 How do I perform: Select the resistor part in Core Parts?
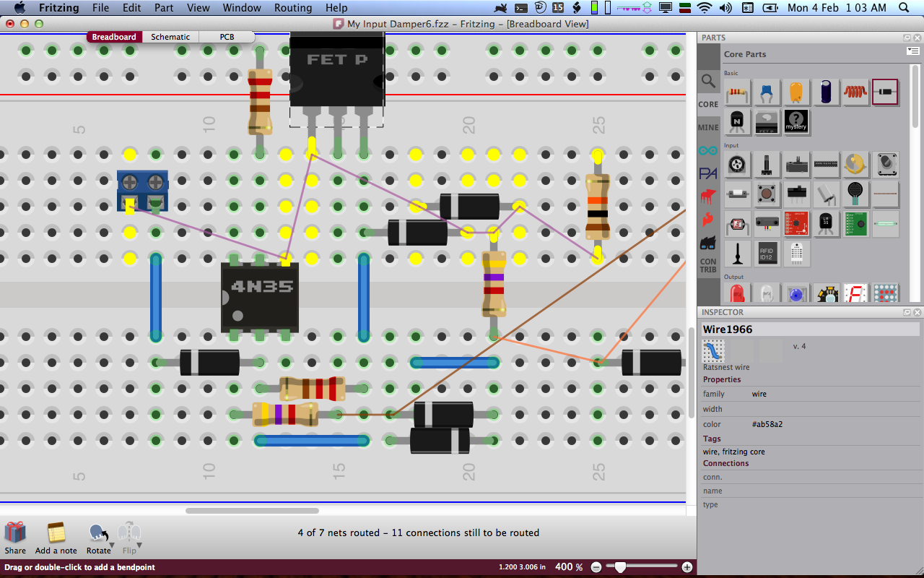pos(737,92)
